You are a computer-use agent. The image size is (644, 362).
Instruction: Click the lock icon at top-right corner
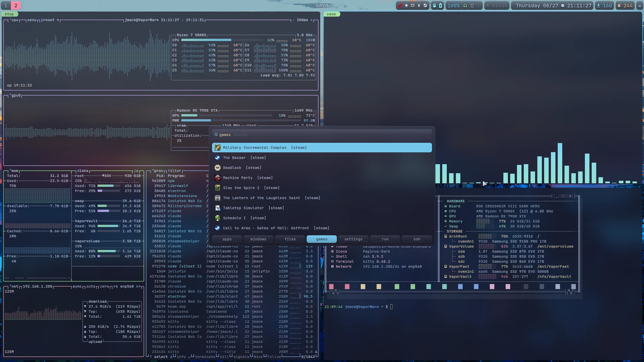pyautogui.click(x=640, y=6)
